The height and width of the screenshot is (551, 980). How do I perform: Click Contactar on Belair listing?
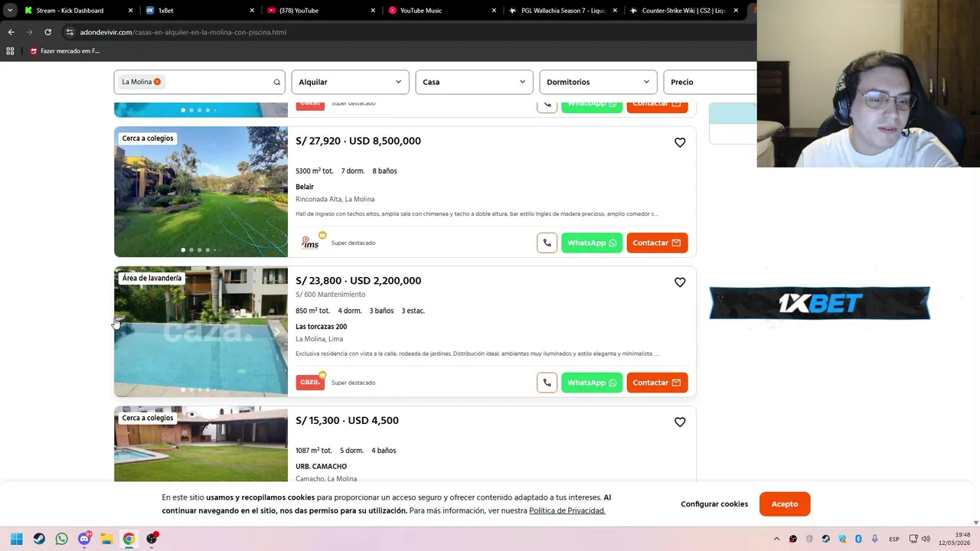[x=657, y=243]
